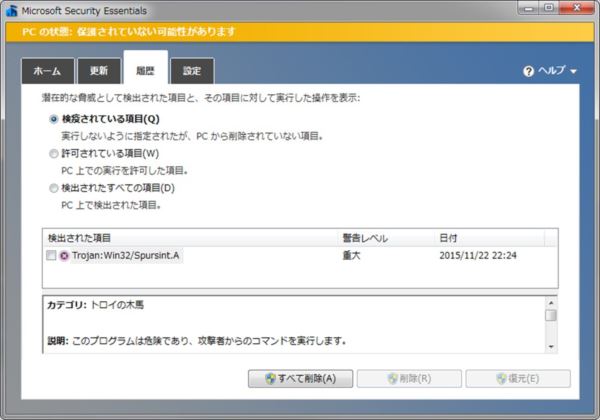Click the details pane scrollbar thumb
Screen dimensions: 600x420
pyautogui.click(x=551, y=316)
